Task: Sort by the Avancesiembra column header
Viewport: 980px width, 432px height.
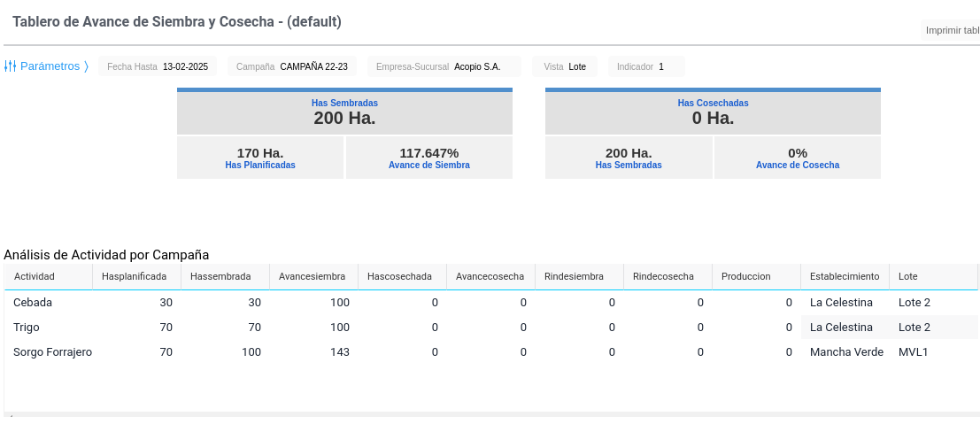Action: 313,276
